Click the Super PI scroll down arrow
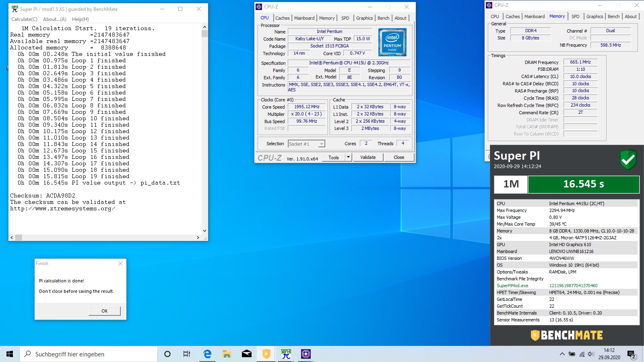This screenshot has width=644, height=362. click(x=205, y=231)
